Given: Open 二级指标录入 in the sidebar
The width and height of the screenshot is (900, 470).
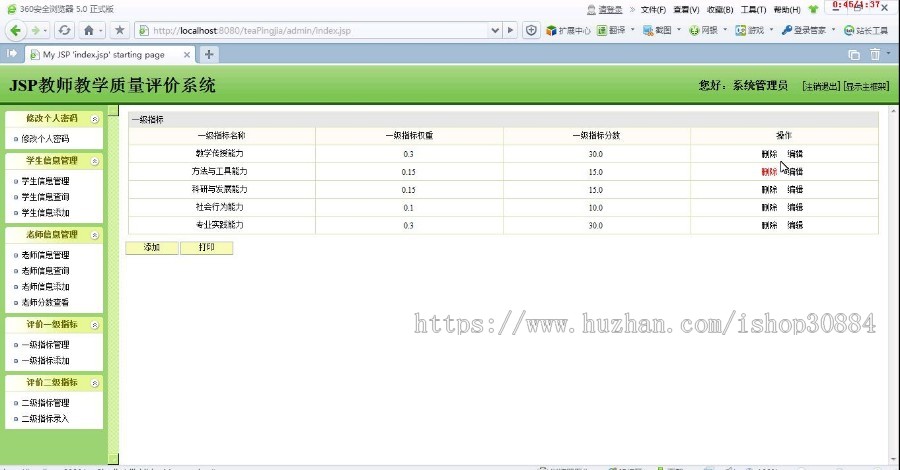Looking at the screenshot, I should click(45, 419).
